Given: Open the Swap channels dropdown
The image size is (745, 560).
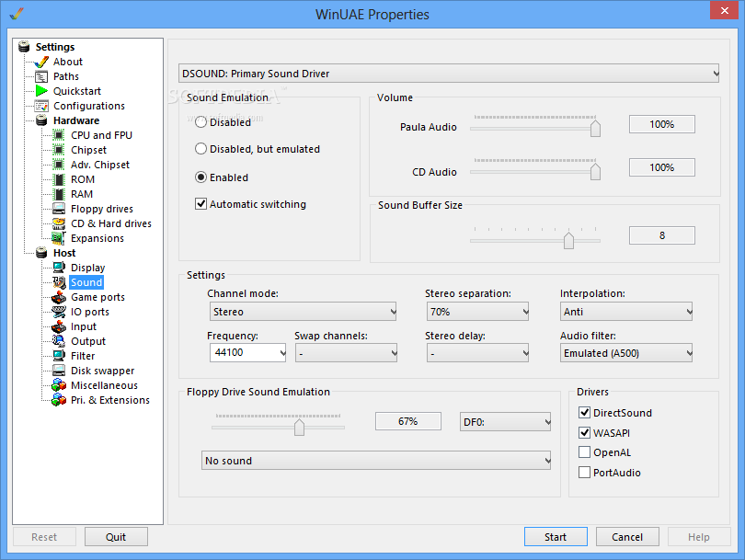Looking at the screenshot, I should coord(346,353).
